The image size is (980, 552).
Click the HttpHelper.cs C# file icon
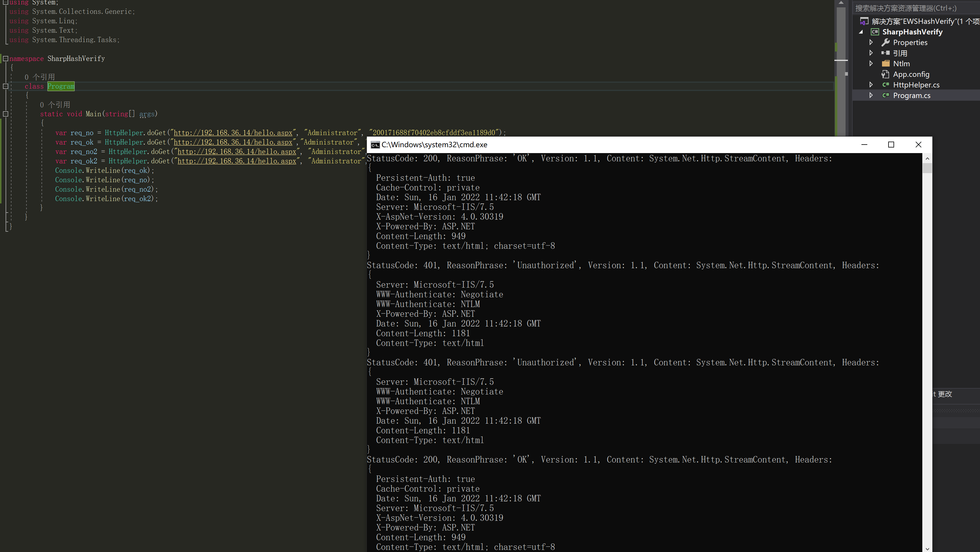coord(886,85)
